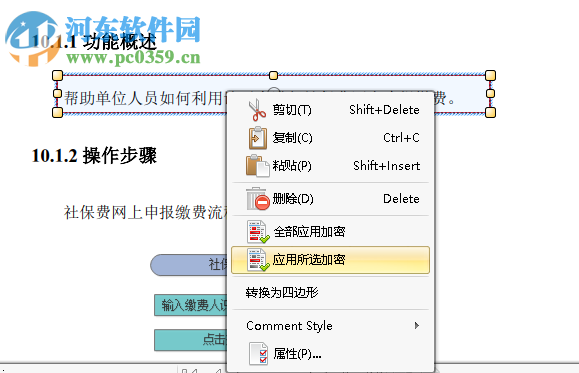Click the heading 10.1.2 操作步骤

94,155
